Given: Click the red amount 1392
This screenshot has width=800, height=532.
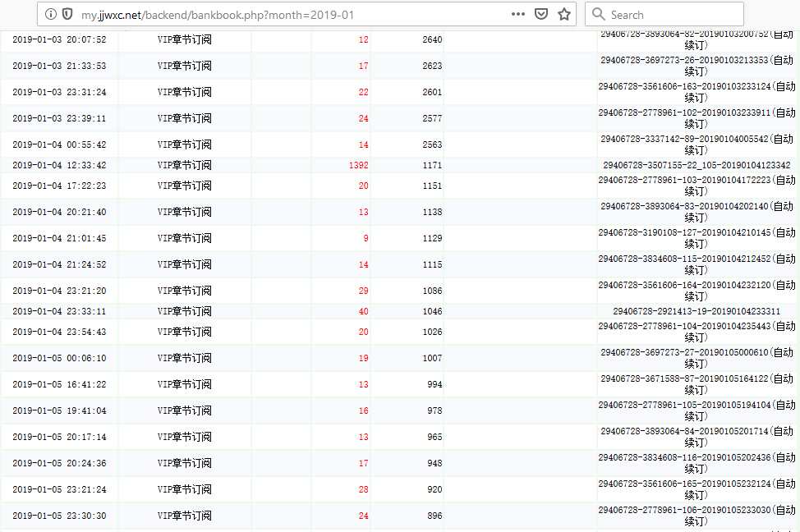Looking at the screenshot, I should pyautogui.click(x=359, y=165).
